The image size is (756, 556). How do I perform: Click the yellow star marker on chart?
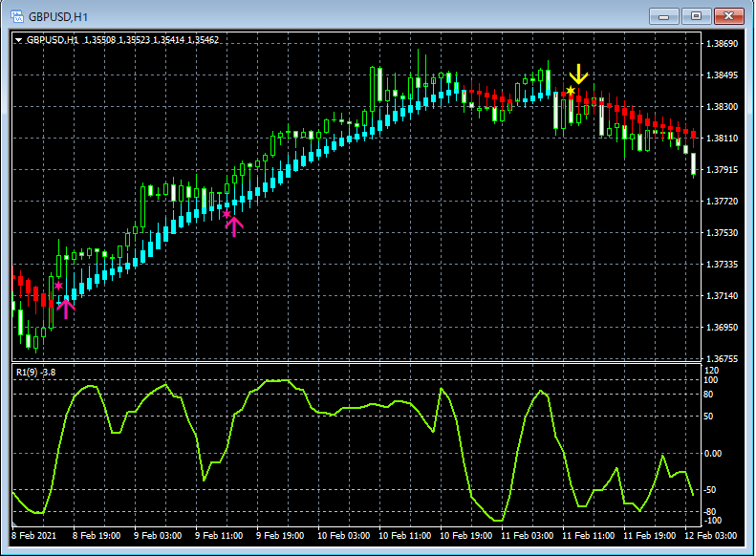tap(571, 92)
